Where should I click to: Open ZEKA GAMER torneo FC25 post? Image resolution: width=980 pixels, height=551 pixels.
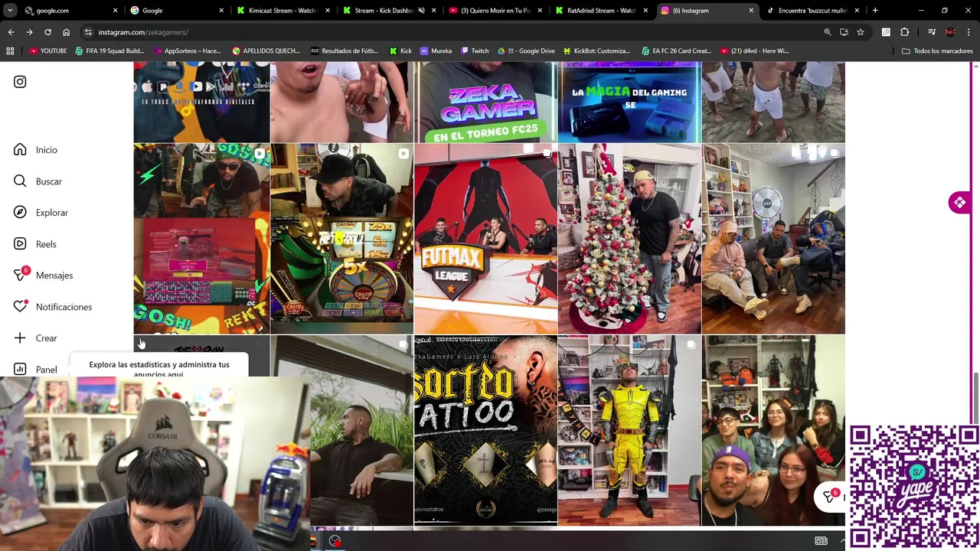(x=485, y=103)
